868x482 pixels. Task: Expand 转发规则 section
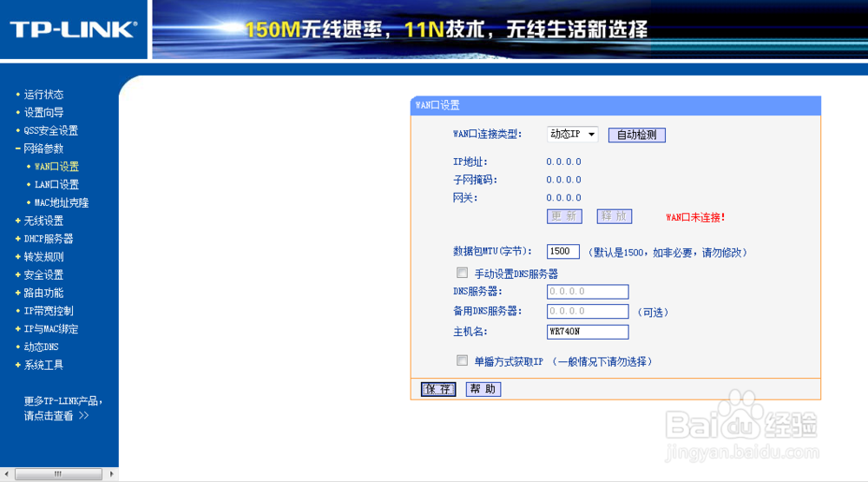click(x=43, y=257)
